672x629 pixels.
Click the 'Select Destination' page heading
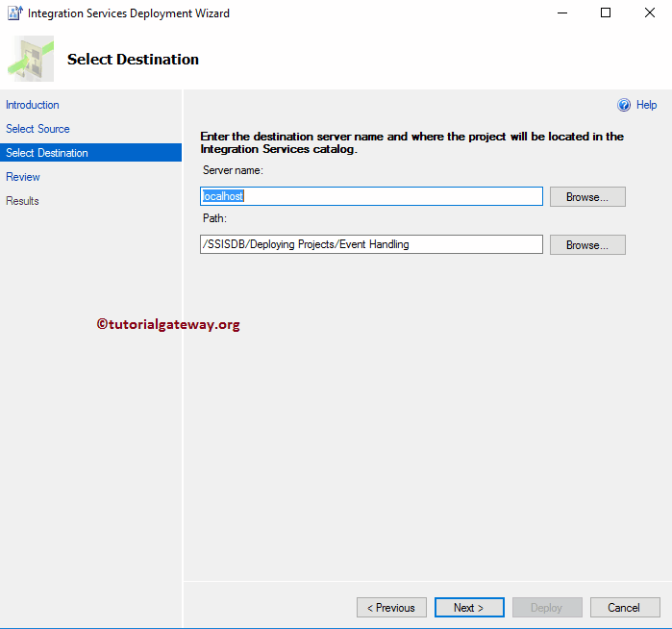click(x=133, y=60)
